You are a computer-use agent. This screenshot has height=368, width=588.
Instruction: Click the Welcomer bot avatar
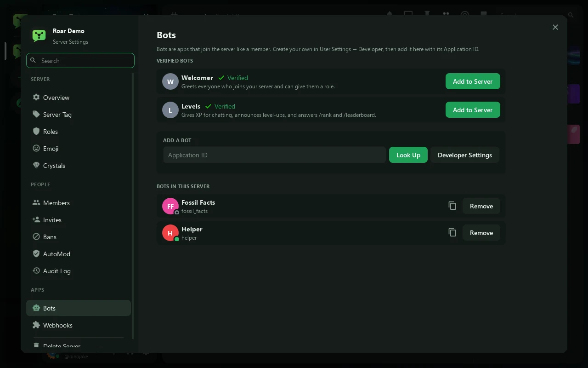pyautogui.click(x=170, y=81)
